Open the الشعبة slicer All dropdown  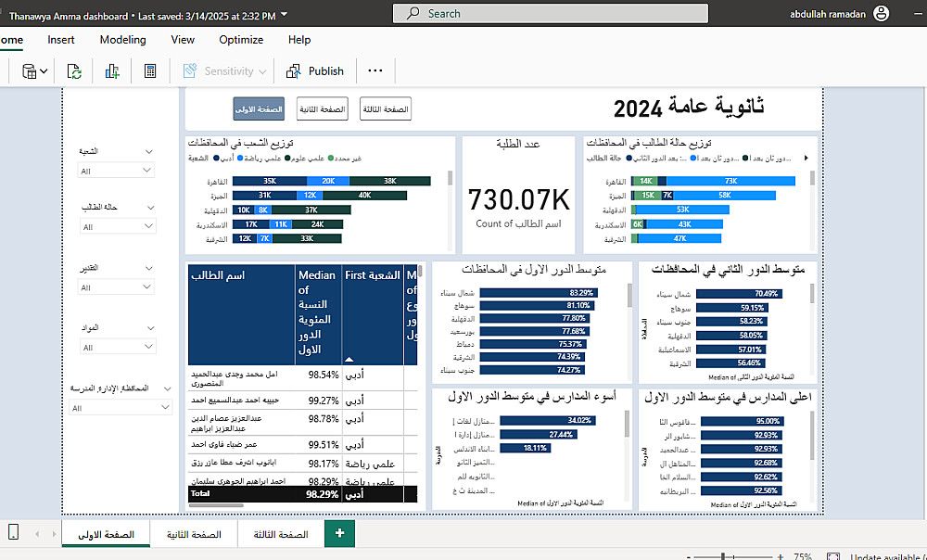tap(116, 171)
